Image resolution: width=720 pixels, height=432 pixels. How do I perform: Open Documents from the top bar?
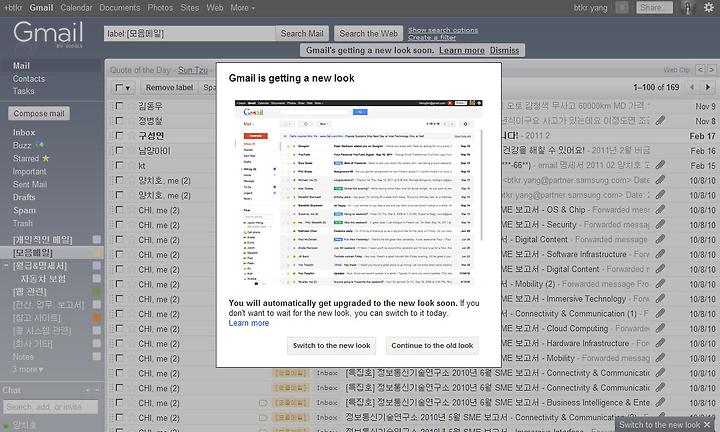120,8
